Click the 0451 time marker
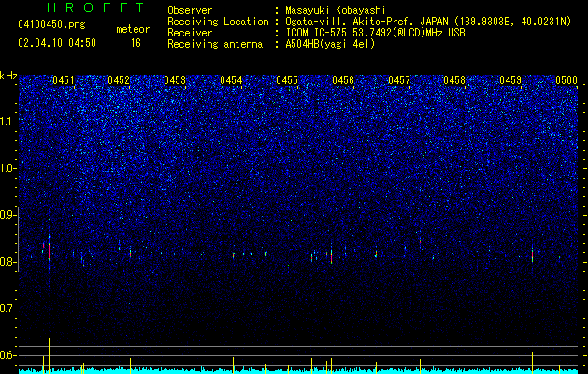 [x=64, y=80]
